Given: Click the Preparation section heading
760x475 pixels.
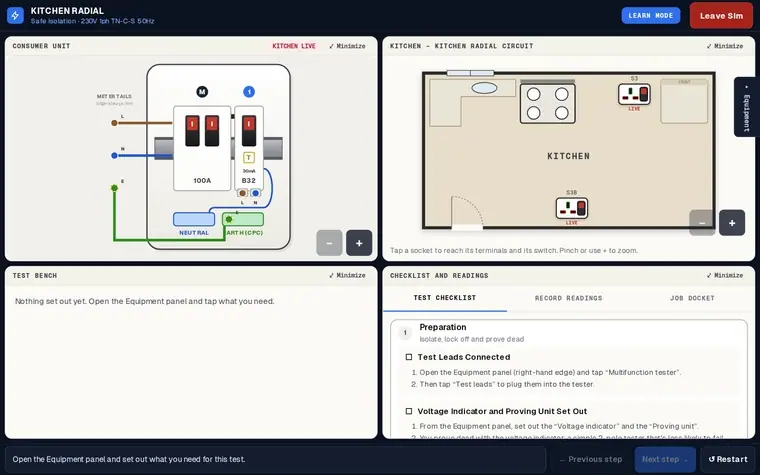Looking at the screenshot, I should [443, 327].
